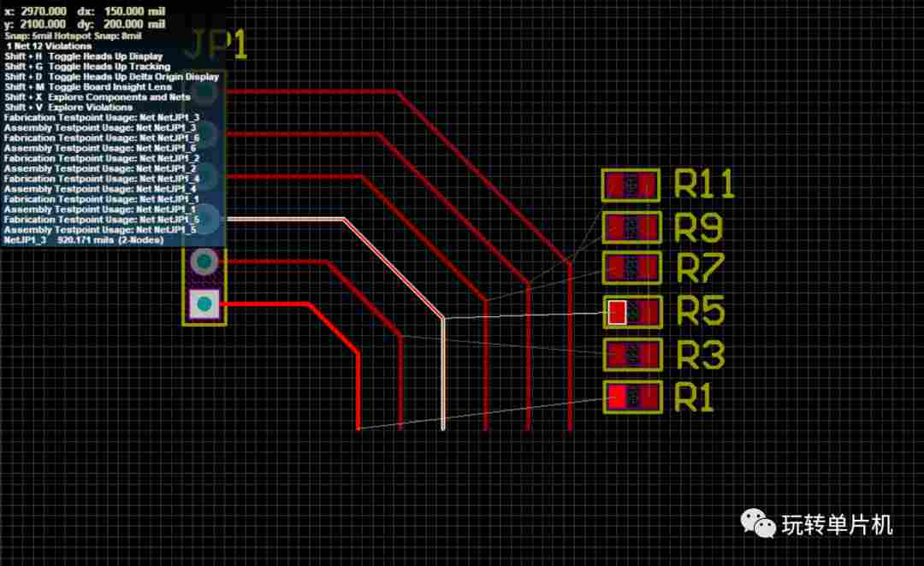The image size is (924, 566).
Task: Click '1 Net 12 Violations' text
Action: pos(49,46)
